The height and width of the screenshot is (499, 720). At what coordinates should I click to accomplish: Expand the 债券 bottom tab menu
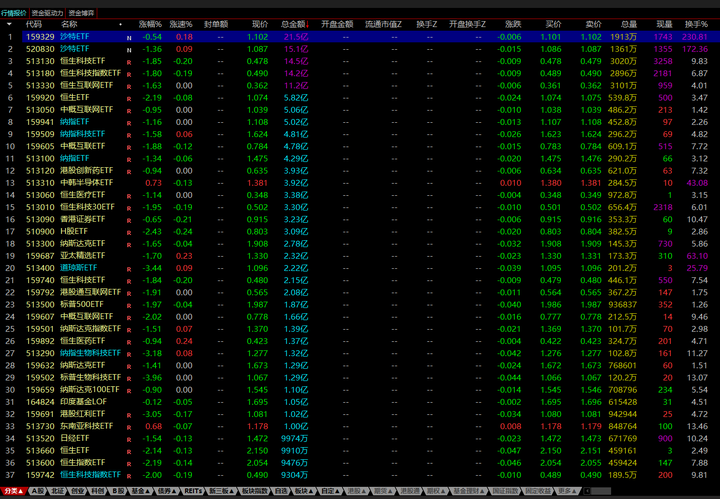tap(167, 491)
